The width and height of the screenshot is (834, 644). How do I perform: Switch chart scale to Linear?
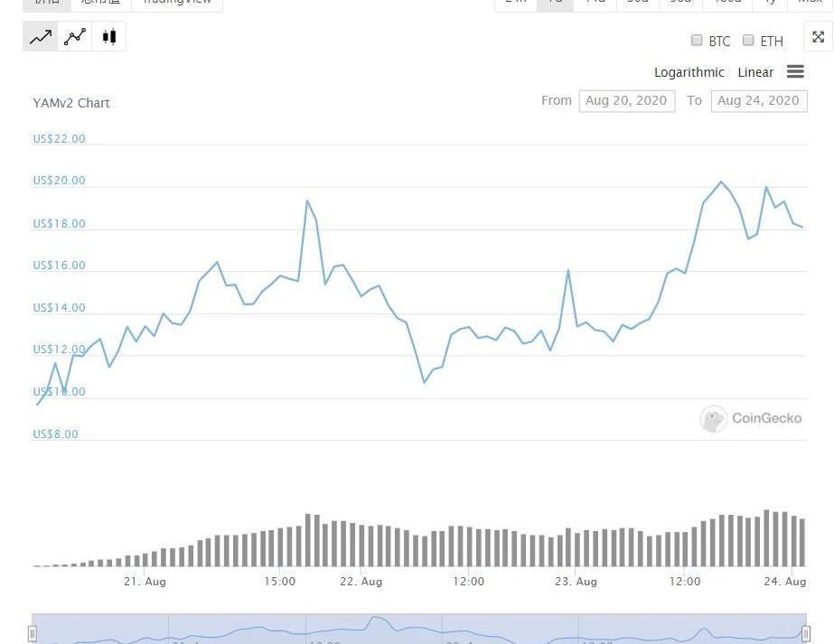tap(755, 72)
